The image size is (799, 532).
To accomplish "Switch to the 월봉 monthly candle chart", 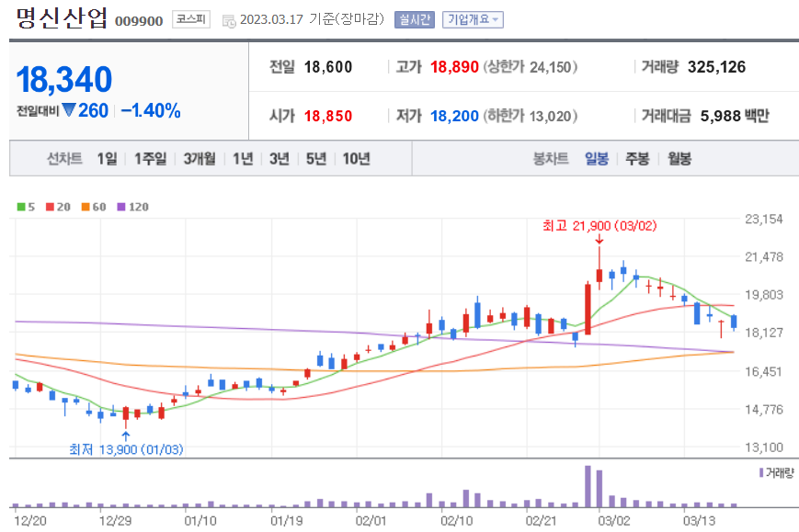I will click(x=679, y=159).
